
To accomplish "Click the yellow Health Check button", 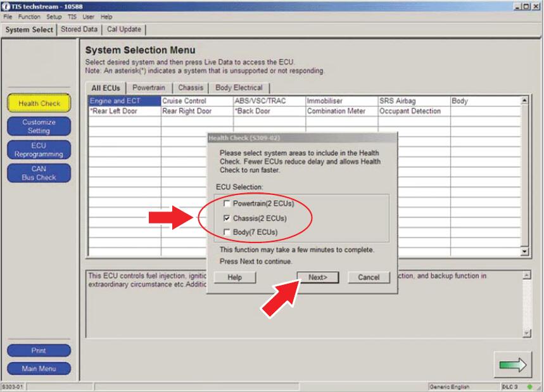I will [x=39, y=103].
